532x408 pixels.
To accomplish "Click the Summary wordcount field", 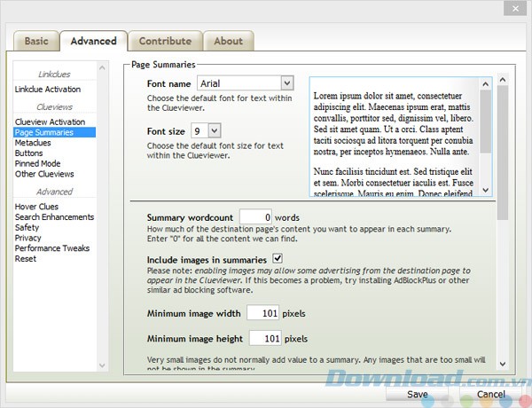I will click(255, 217).
